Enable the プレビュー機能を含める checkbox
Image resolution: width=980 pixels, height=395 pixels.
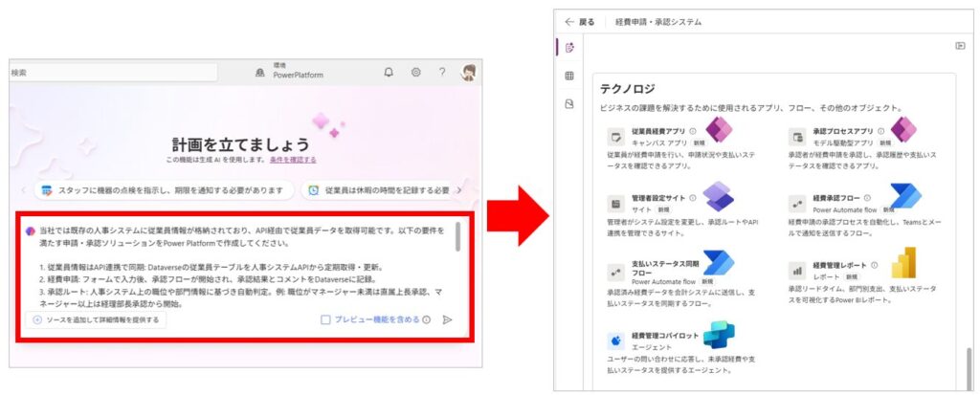click(325, 320)
